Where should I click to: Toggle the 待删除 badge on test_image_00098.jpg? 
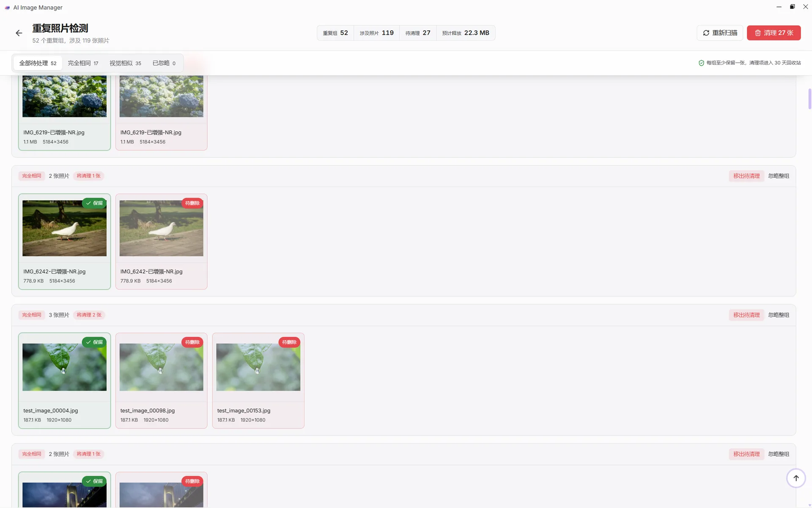(192, 342)
